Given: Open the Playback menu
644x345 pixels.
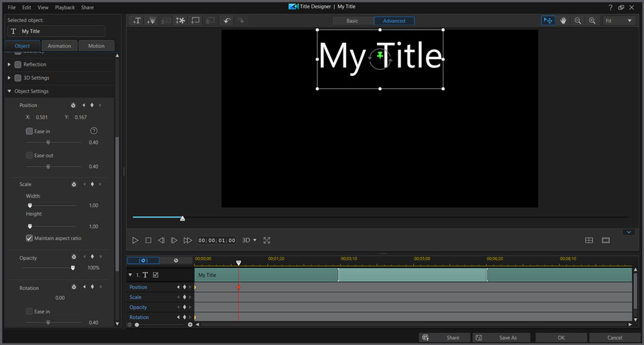Looking at the screenshot, I should tap(65, 7).
